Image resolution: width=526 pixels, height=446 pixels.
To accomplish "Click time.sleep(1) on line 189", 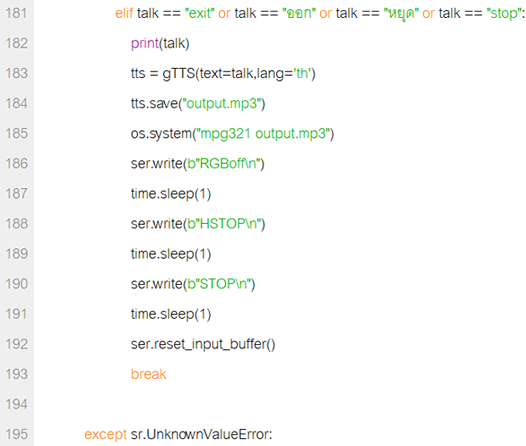I will (171, 254).
